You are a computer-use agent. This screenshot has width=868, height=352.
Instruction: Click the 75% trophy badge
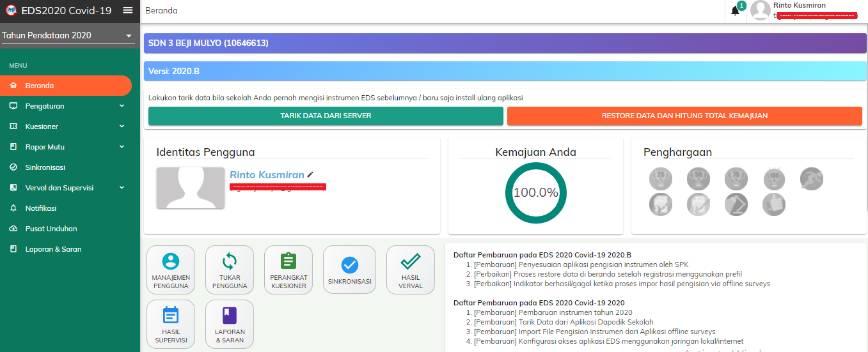tap(736, 179)
